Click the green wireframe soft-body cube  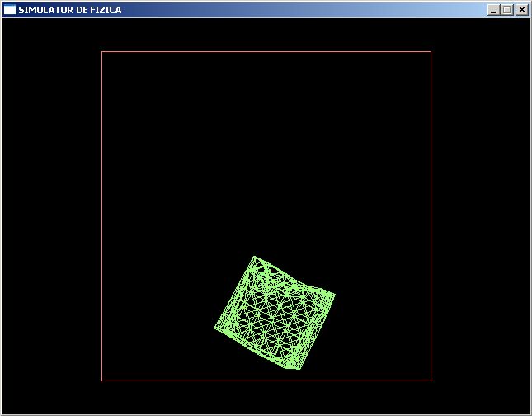click(x=275, y=313)
